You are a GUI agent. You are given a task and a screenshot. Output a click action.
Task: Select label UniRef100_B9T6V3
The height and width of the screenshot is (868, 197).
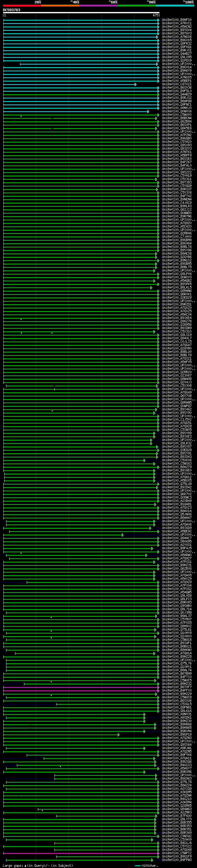point(176,33)
